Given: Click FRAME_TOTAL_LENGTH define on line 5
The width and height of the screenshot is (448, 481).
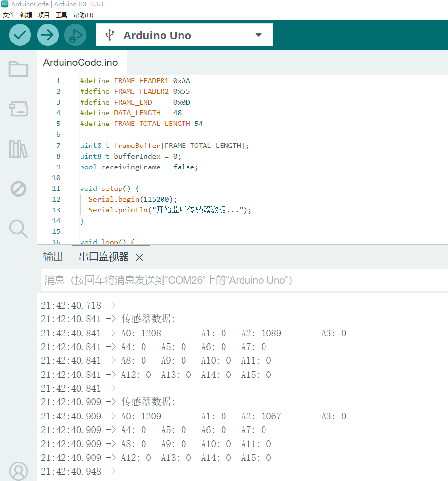Looking at the screenshot, I should click(152, 124).
